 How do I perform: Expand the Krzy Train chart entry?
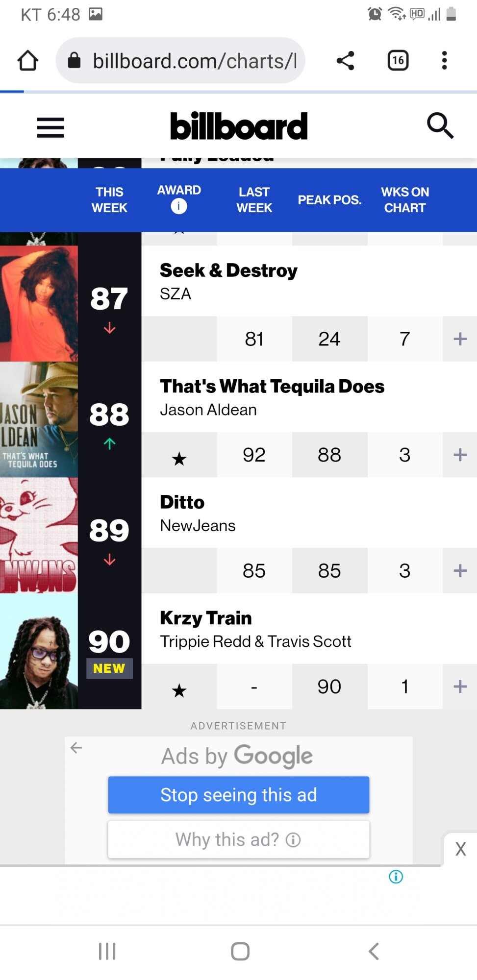point(460,686)
